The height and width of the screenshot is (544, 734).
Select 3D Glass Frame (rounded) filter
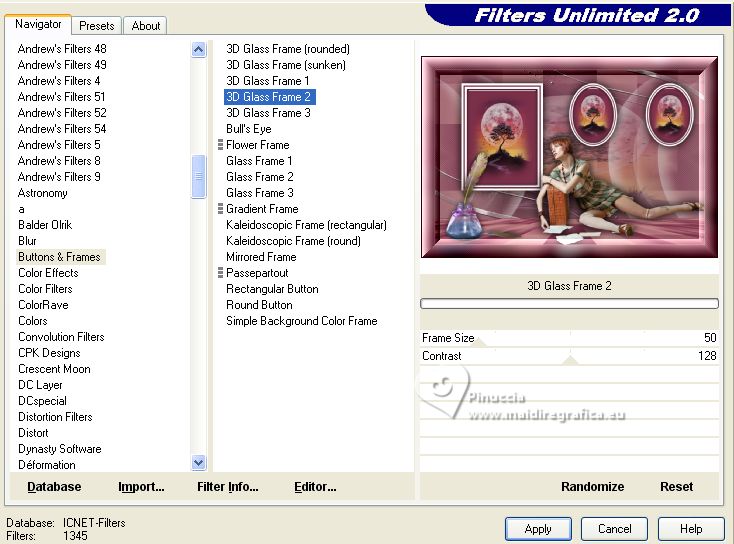[287, 49]
